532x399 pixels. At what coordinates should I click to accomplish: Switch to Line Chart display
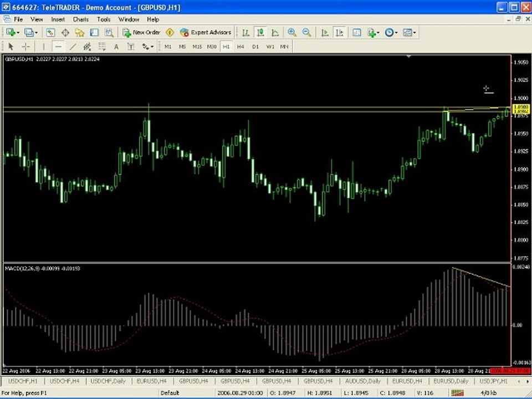275,33
